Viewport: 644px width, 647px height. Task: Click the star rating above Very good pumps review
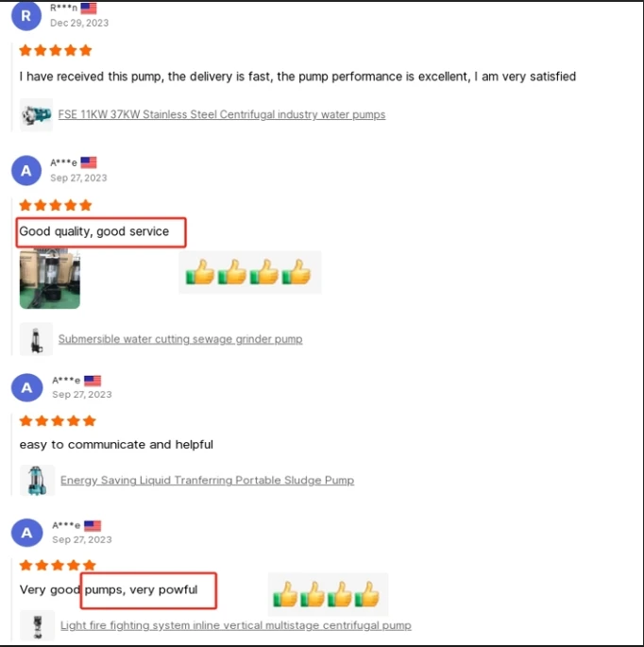pyautogui.click(x=58, y=565)
